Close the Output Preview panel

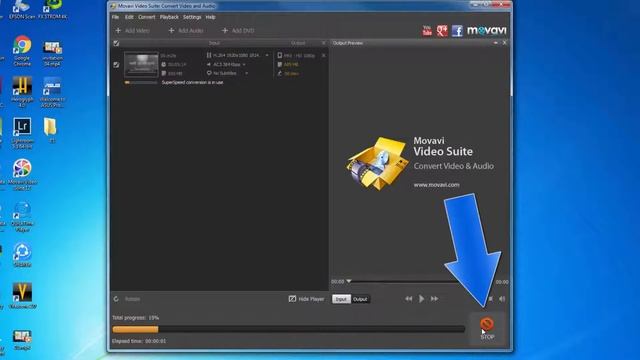[504, 43]
